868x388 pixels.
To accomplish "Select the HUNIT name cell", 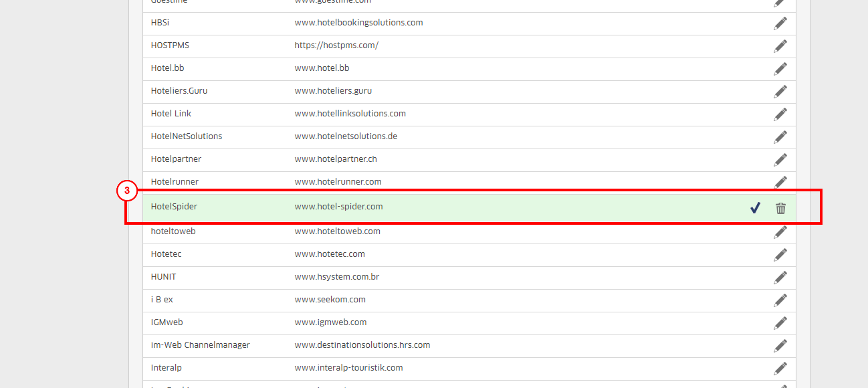I will [x=164, y=277].
